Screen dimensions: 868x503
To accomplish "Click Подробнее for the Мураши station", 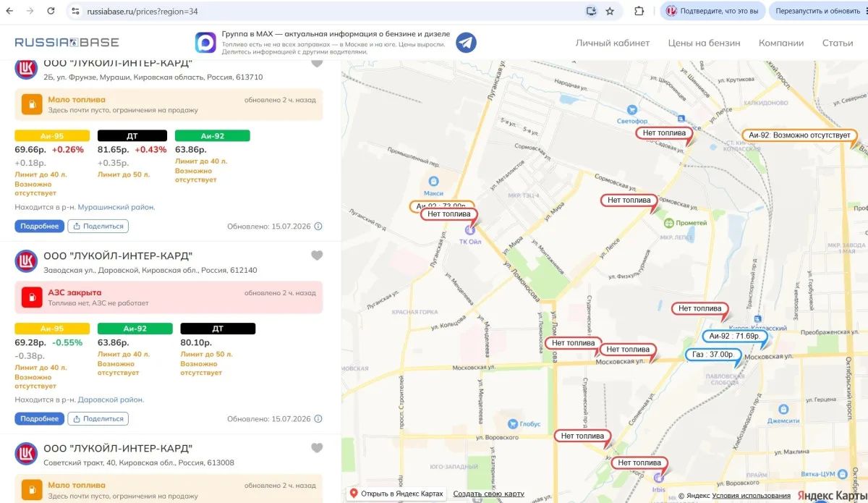I will tap(40, 226).
